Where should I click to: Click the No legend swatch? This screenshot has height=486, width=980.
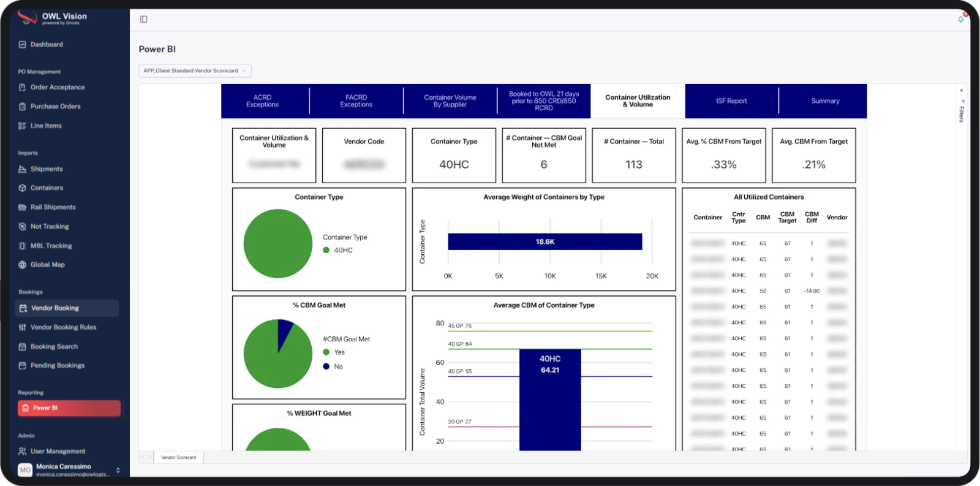[x=326, y=366]
